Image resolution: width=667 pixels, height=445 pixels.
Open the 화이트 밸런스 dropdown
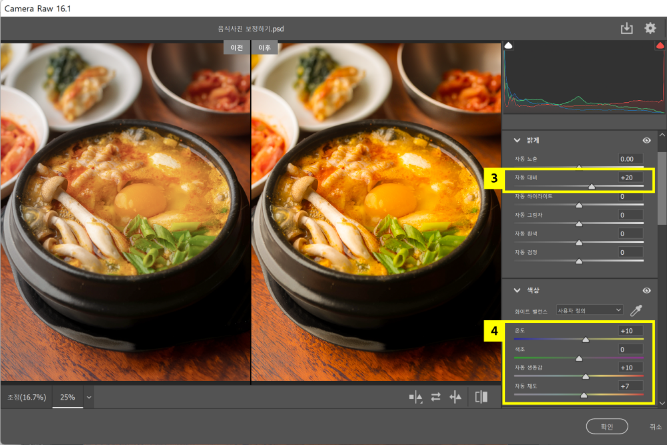pyautogui.click(x=590, y=310)
